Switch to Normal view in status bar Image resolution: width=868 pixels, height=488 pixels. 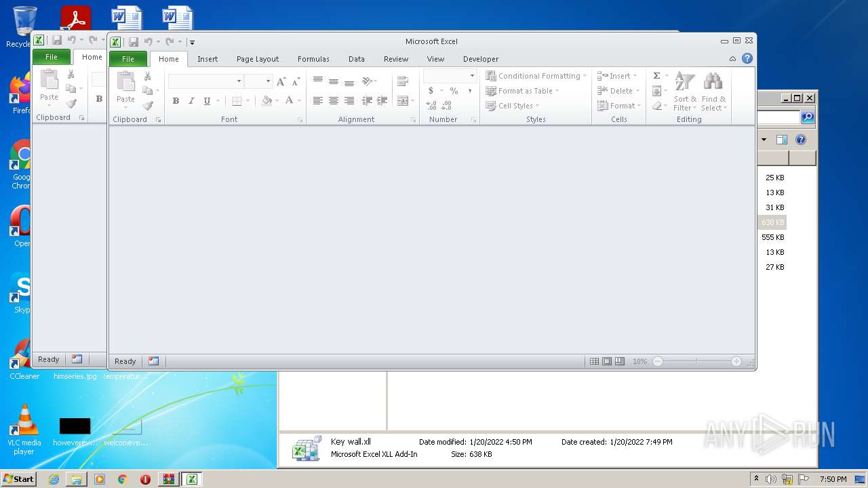[x=594, y=362]
